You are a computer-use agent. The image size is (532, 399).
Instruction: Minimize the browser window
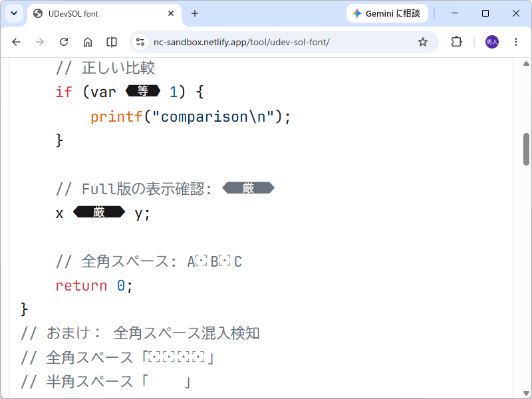(x=455, y=13)
